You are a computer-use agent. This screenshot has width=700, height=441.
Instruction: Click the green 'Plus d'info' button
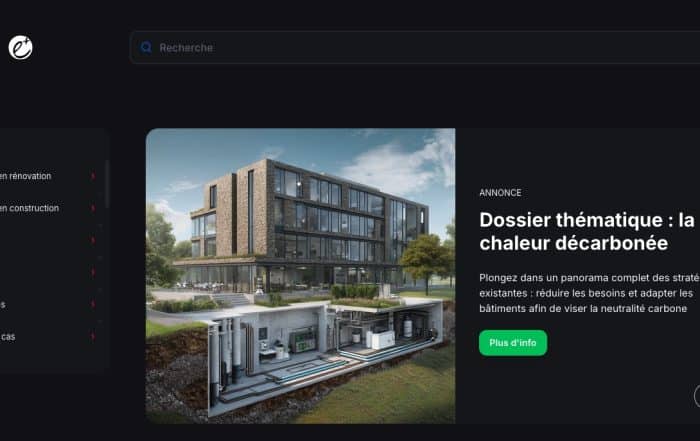point(513,343)
